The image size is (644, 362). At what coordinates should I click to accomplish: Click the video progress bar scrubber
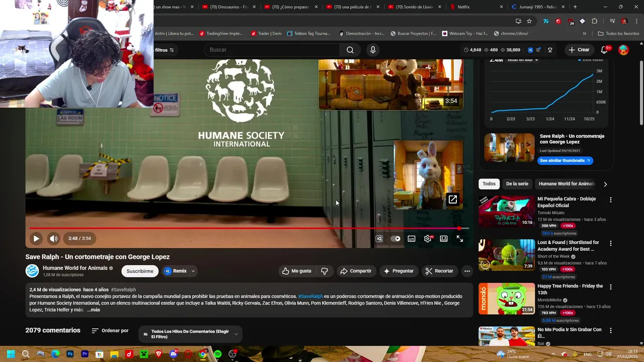coord(459,228)
